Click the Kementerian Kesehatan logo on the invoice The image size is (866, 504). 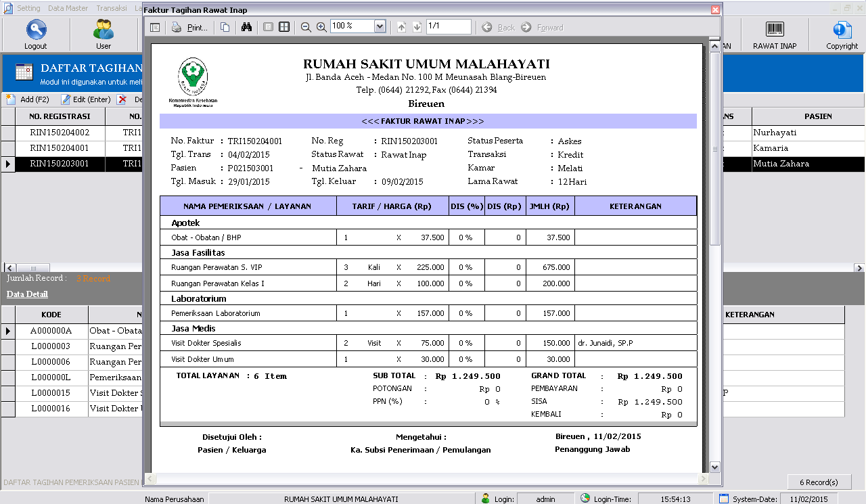coord(193,83)
